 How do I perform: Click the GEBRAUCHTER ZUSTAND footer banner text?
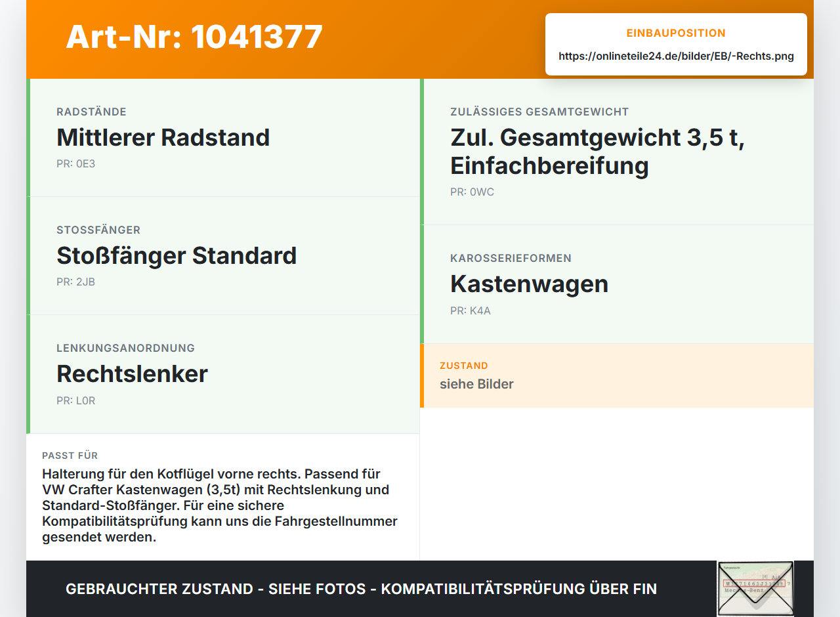coord(361,589)
